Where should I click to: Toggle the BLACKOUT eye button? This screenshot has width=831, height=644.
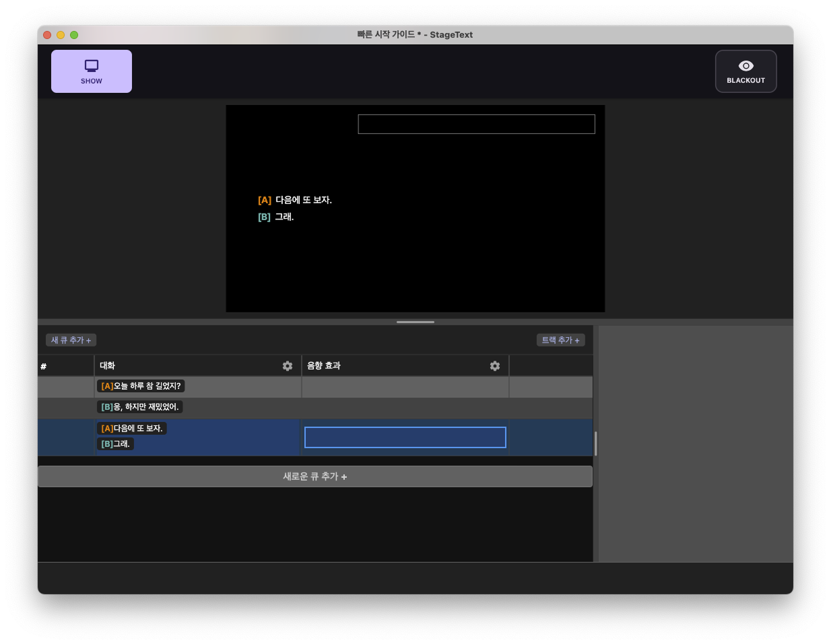745,71
